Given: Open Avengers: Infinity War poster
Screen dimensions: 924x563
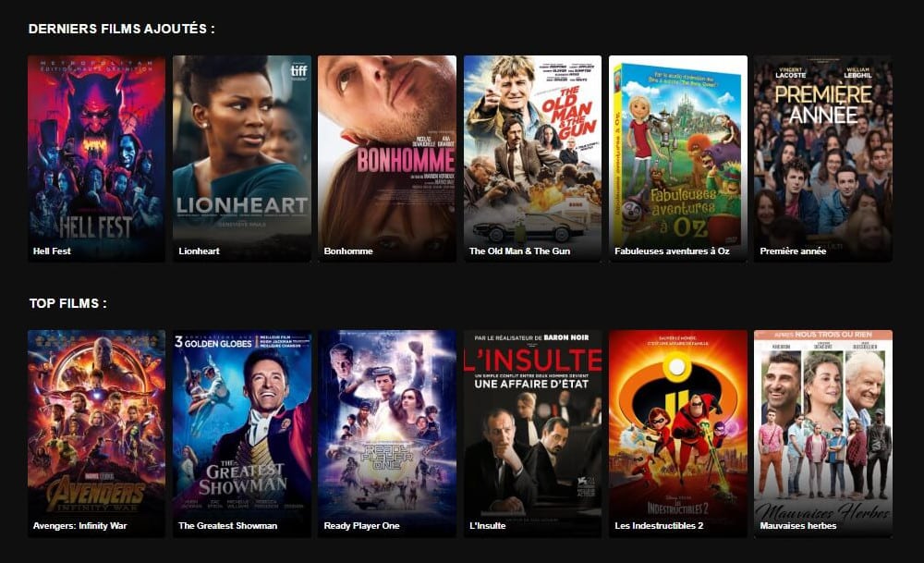Looking at the screenshot, I should click(x=97, y=434).
